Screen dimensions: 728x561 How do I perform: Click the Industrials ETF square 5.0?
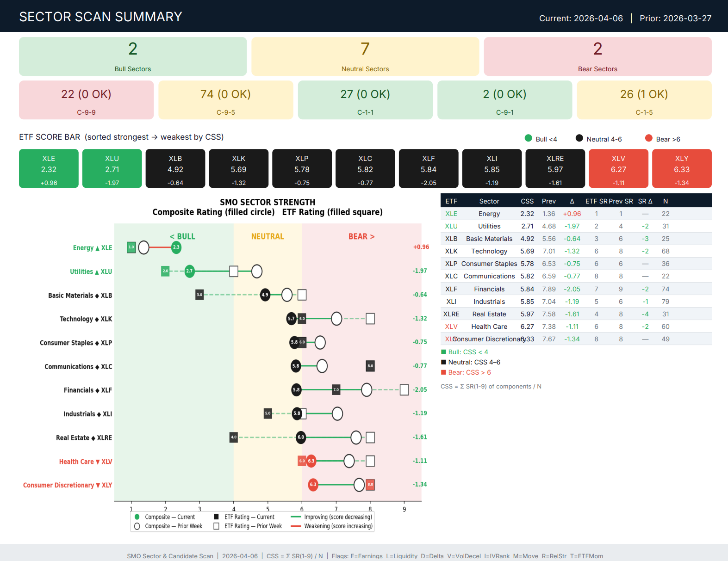point(268,413)
